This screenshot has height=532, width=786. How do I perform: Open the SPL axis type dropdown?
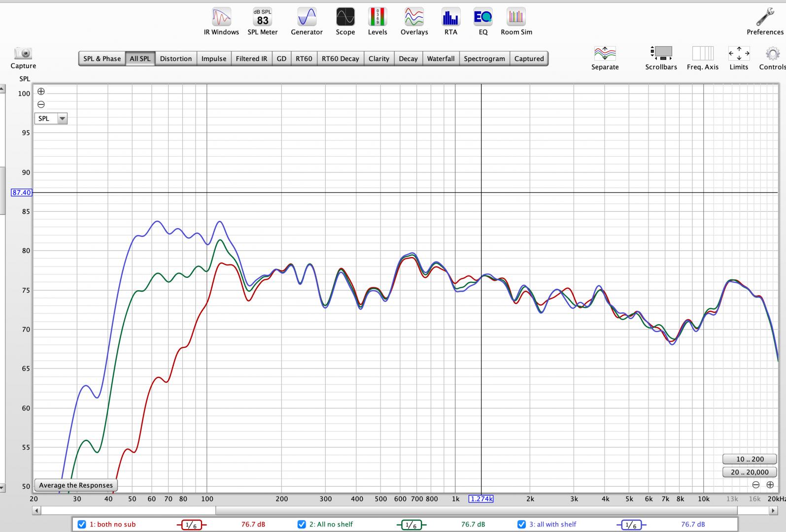(51, 118)
